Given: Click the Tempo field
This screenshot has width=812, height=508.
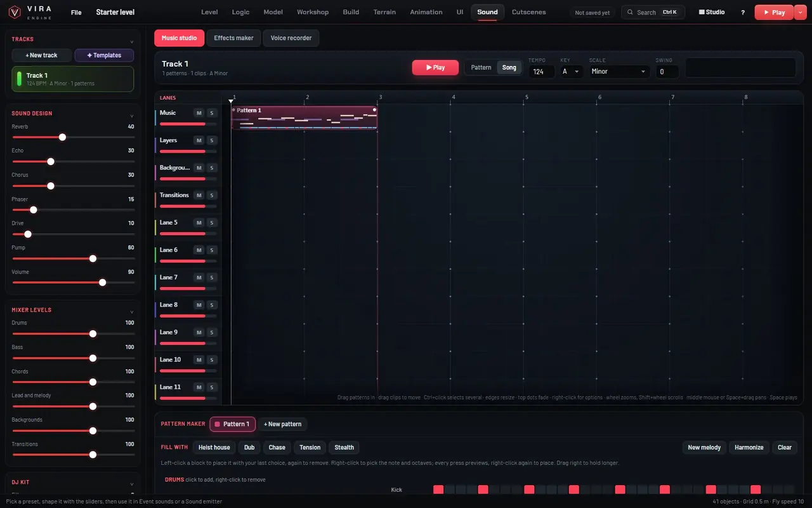Looking at the screenshot, I should (542, 72).
